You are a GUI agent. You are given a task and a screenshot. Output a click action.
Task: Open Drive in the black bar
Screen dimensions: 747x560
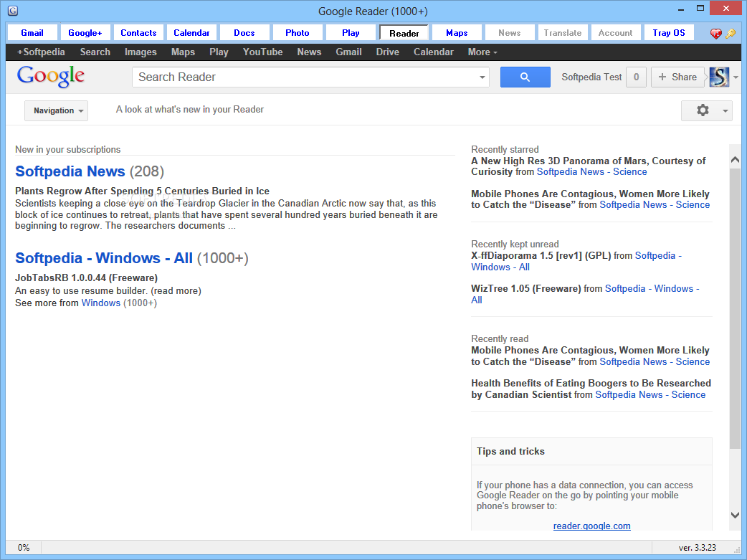point(388,52)
